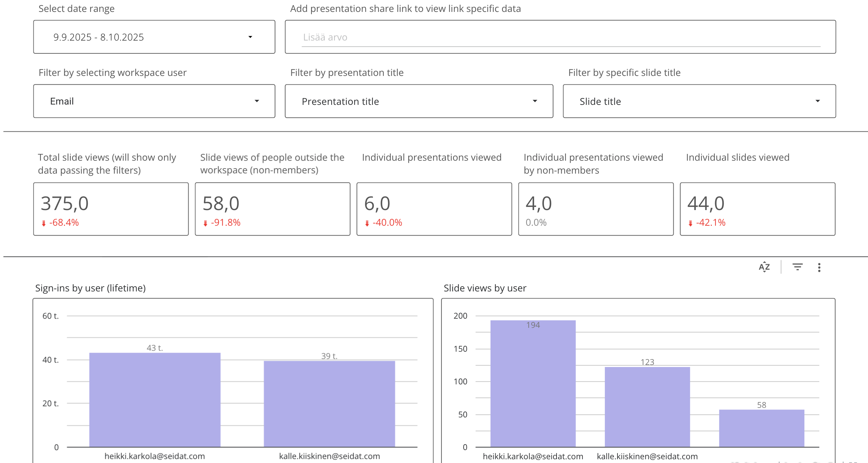
Task: Click the A-Z sort icon above the chart
Action: click(764, 267)
